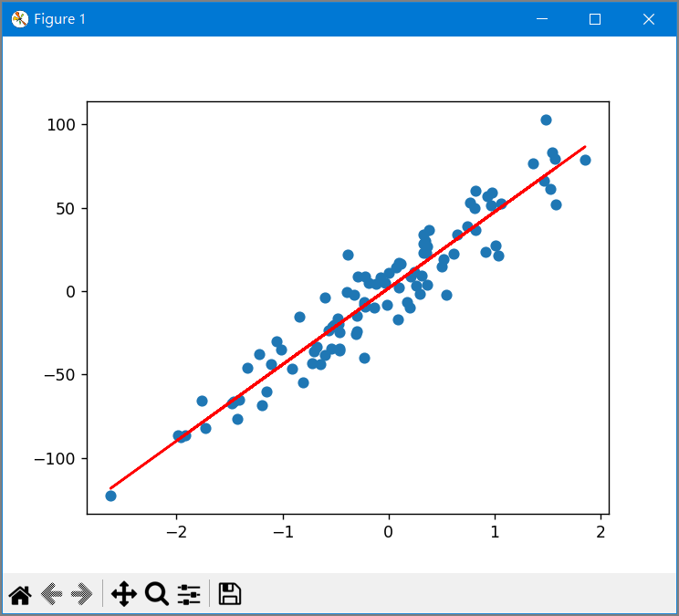
Task: Click the lowest data point below -100
Action: [110, 496]
